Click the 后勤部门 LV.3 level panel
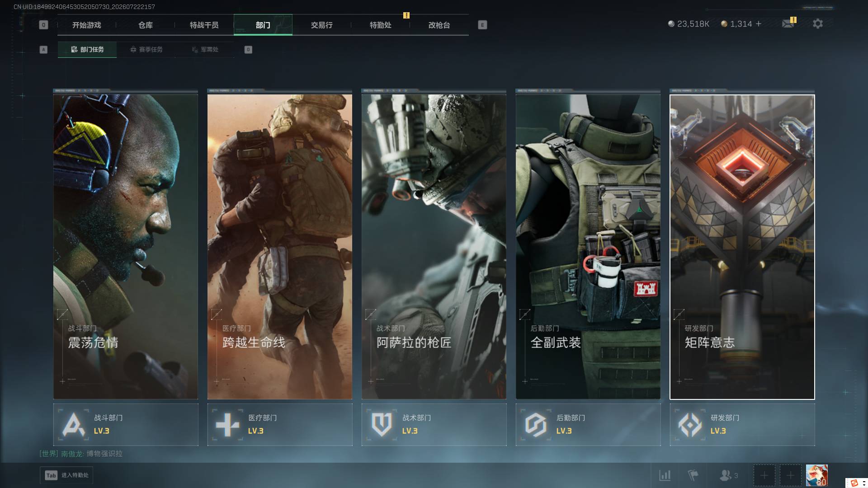The image size is (868, 488). pyautogui.click(x=588, y=425)
